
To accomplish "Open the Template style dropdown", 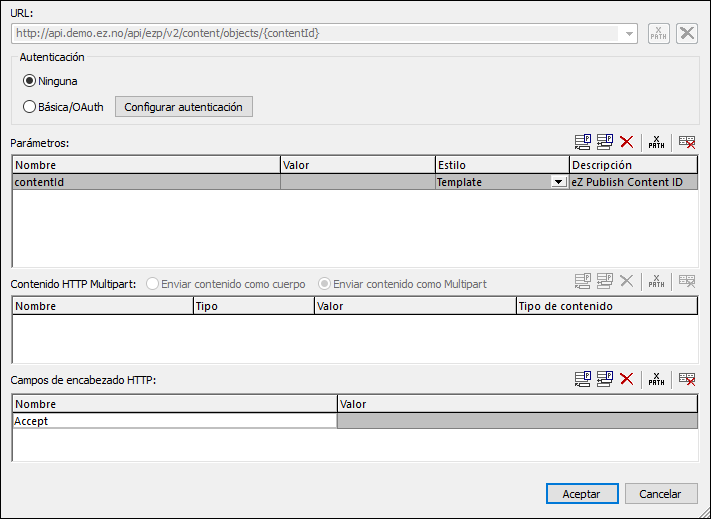I will coord(559,182).
